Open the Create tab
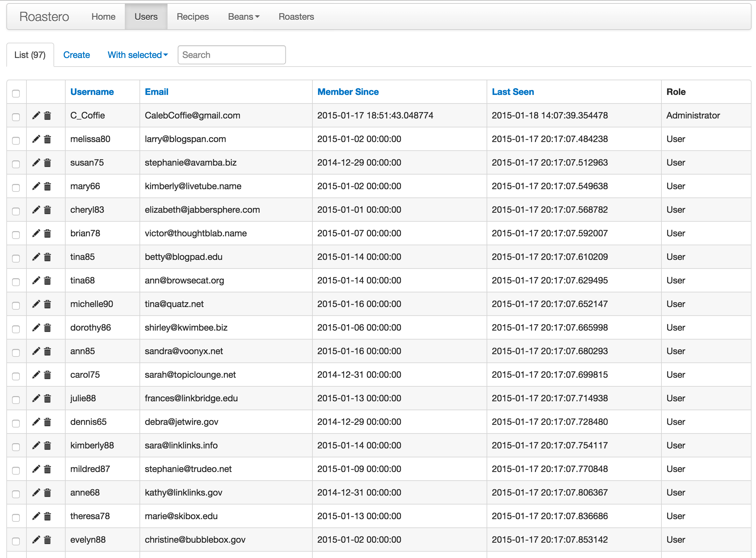 pyautogui.click(x=76, y=55)
